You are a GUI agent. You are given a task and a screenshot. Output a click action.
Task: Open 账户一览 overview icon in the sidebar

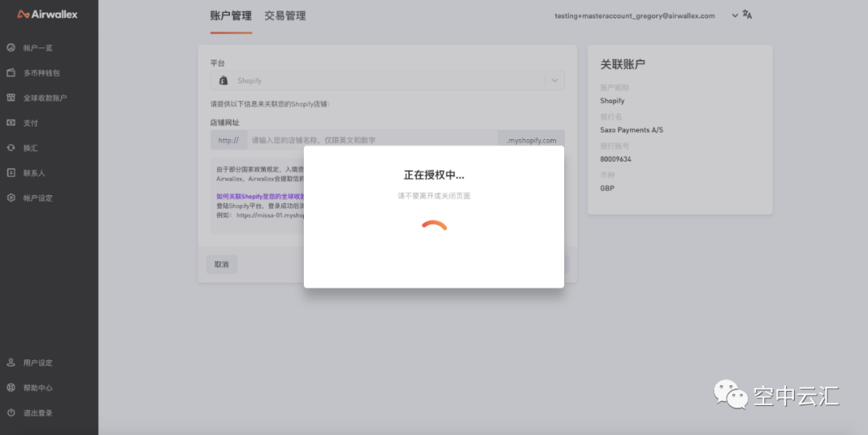coord(11,47)
